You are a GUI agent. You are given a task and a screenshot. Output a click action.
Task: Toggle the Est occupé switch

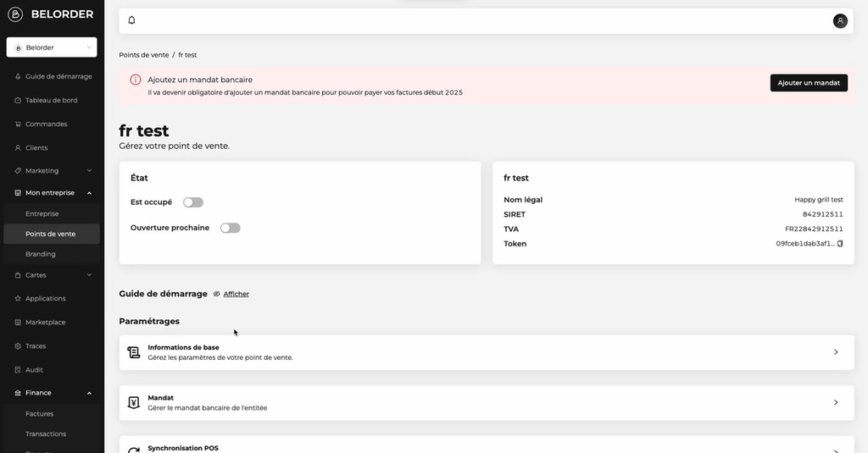pos(193,202)
